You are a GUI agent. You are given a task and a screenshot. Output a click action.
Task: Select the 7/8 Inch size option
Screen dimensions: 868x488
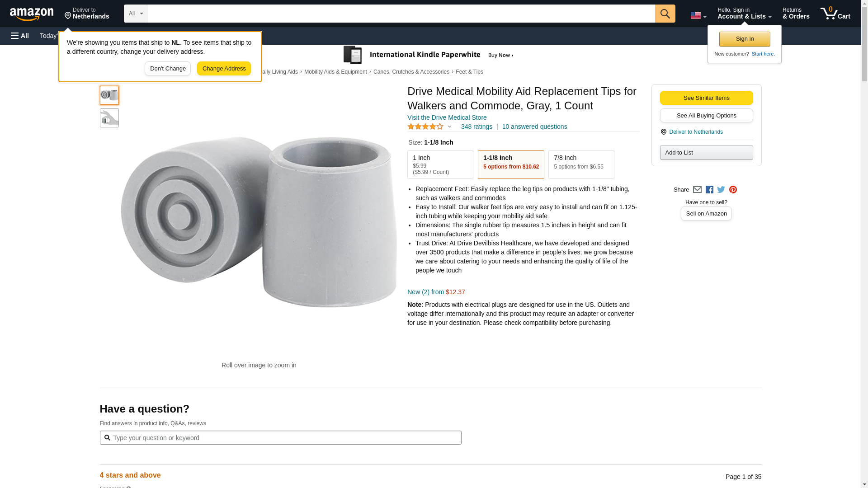pos(581,164)
